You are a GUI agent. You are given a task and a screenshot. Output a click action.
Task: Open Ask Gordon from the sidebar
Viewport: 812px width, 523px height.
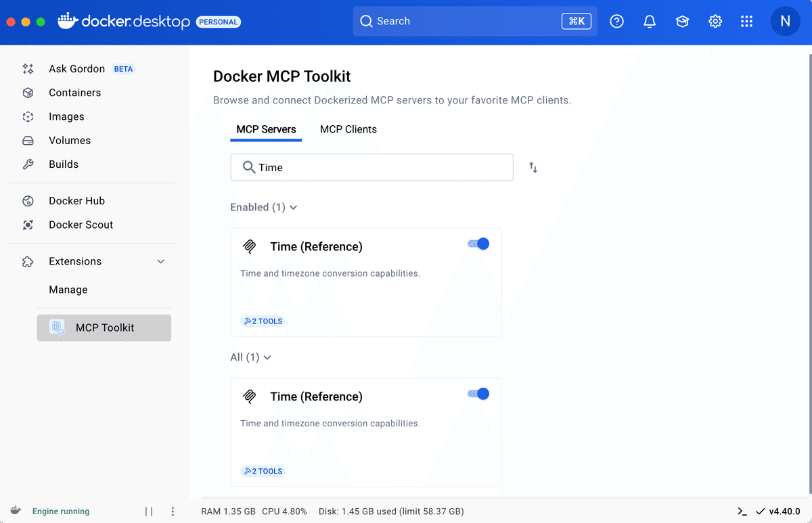tap(76, 68)
